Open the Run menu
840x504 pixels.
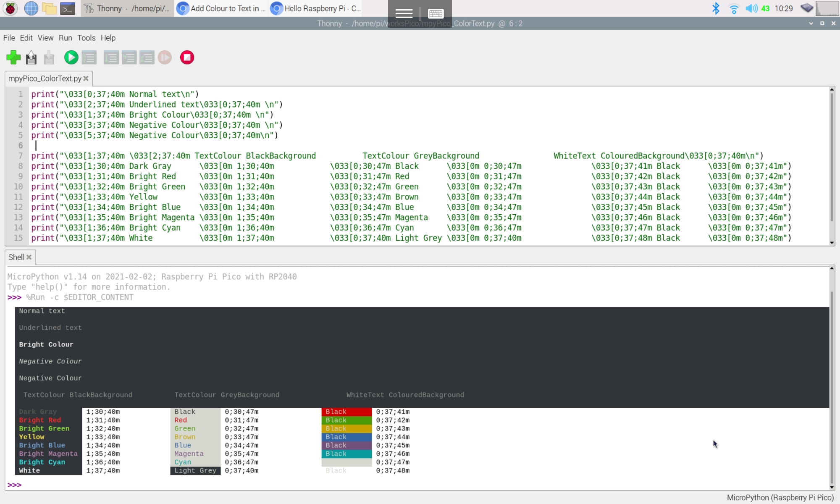66,38
